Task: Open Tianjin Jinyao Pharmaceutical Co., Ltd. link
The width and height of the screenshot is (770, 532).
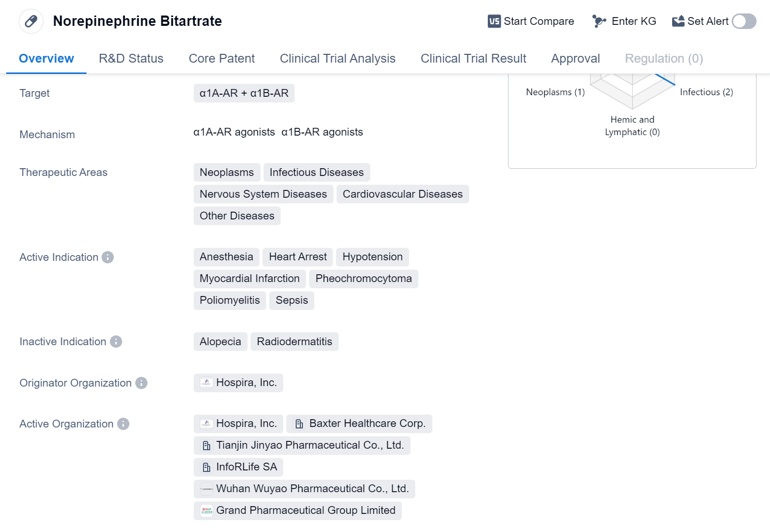Action: pyautogui.click(x=302, y=446)
